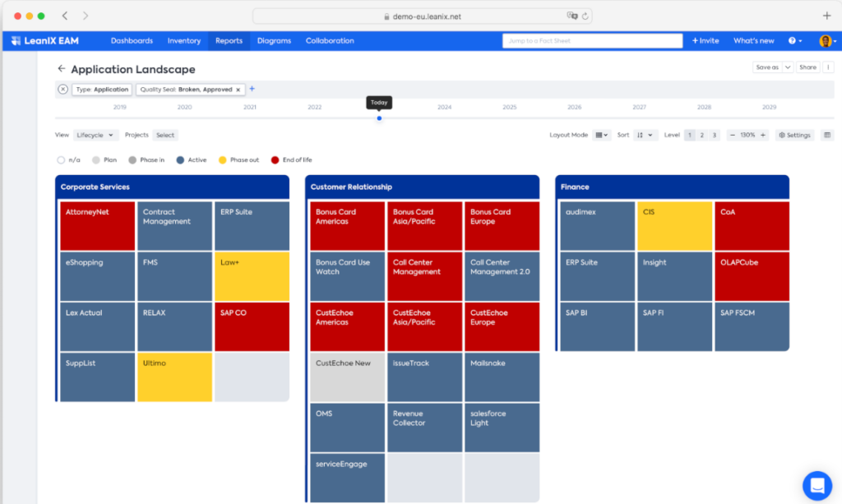Viewport: 842px width, 504px height.
Task: Click the browser back arrow
Action: tap(65, 16)
